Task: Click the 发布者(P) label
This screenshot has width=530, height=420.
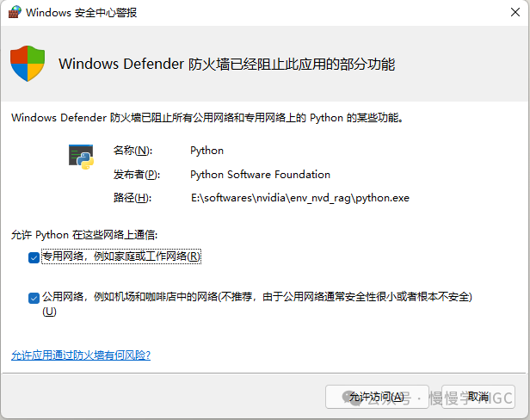Action: [x=136, y=174]
